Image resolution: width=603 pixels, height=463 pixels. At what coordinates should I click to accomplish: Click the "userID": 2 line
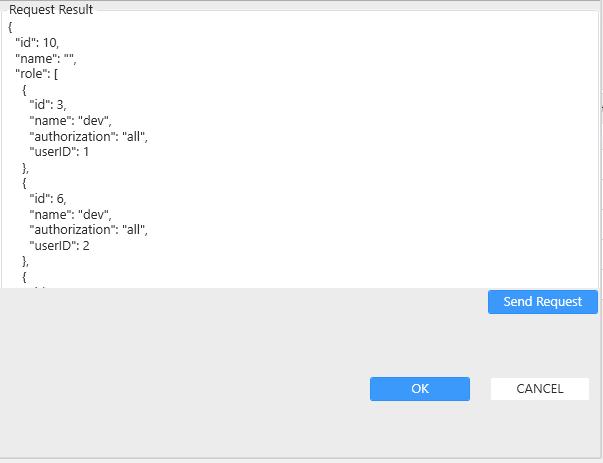pos(60,245)
